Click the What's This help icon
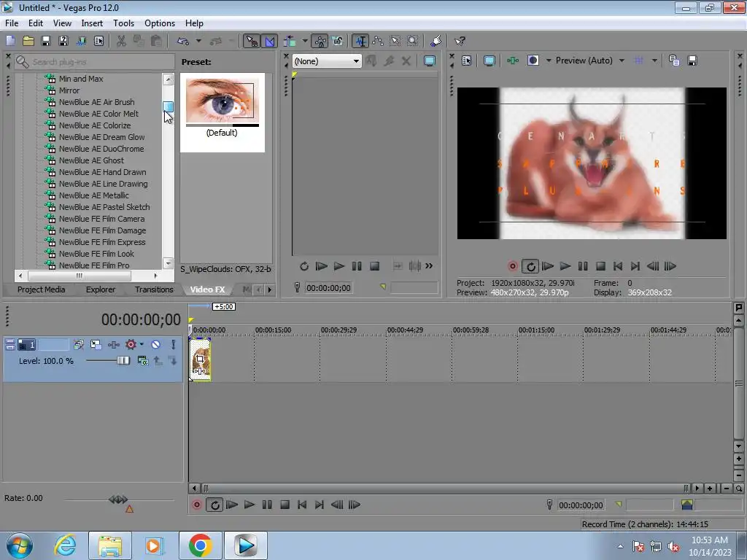This screenshot has height=560, width=747. (x=460, y=42)
